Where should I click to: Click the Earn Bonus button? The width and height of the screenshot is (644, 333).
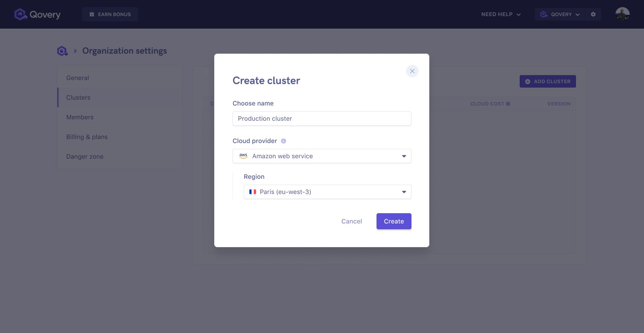(110, 14)
